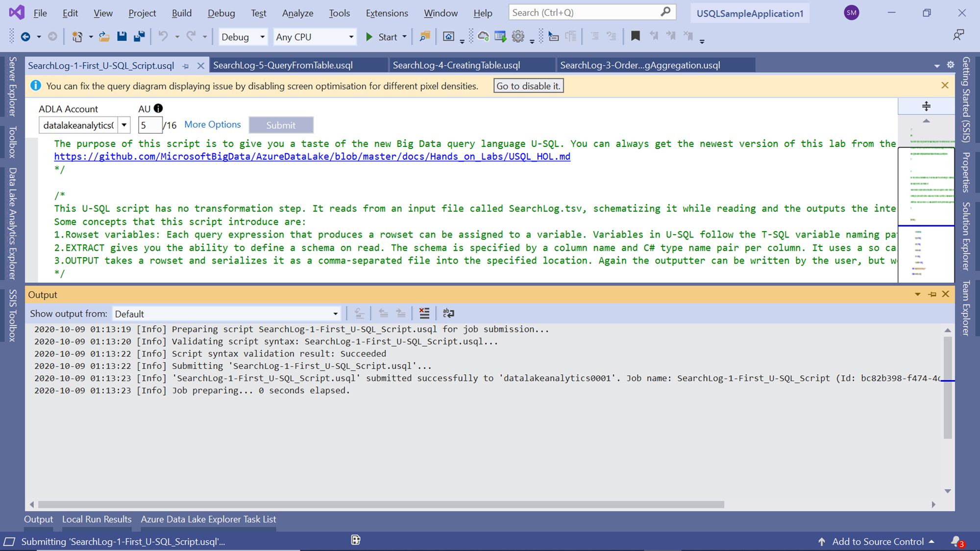980x551 pixels.
Task: Click the Find in Files icon
Action: [424, 36]
